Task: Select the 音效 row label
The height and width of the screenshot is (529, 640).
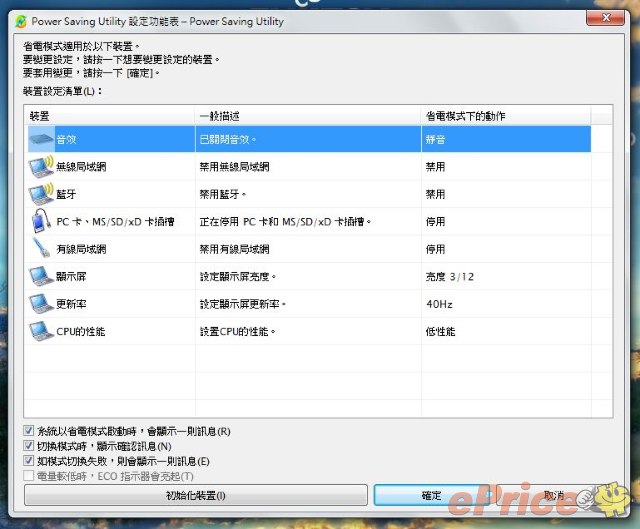Action: pyautogui.click(x=66, y=140)
